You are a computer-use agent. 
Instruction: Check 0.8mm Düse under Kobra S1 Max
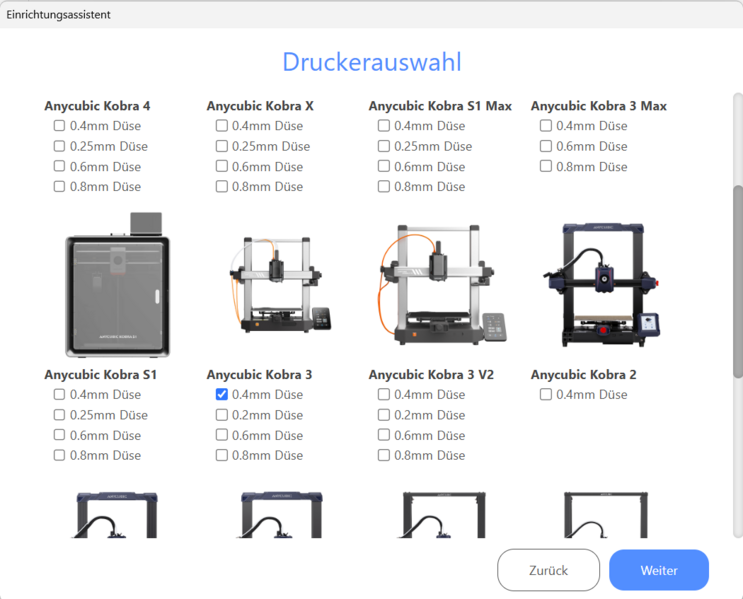(x=383, y=186)
